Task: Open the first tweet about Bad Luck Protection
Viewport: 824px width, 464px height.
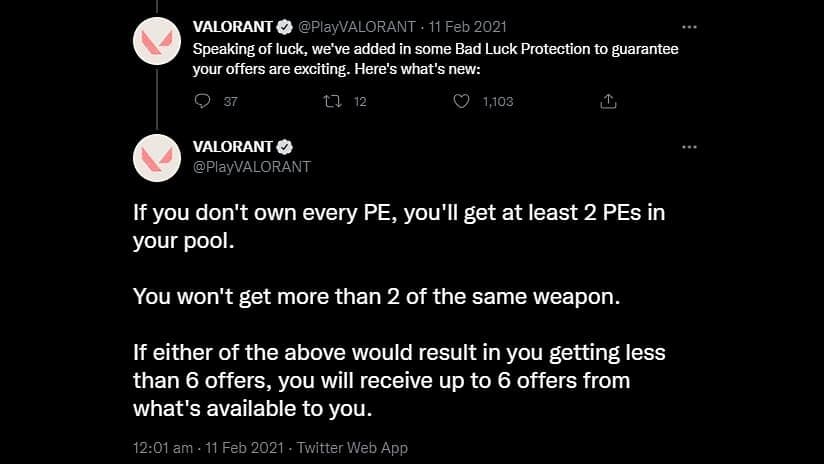Action: point(435,59)
